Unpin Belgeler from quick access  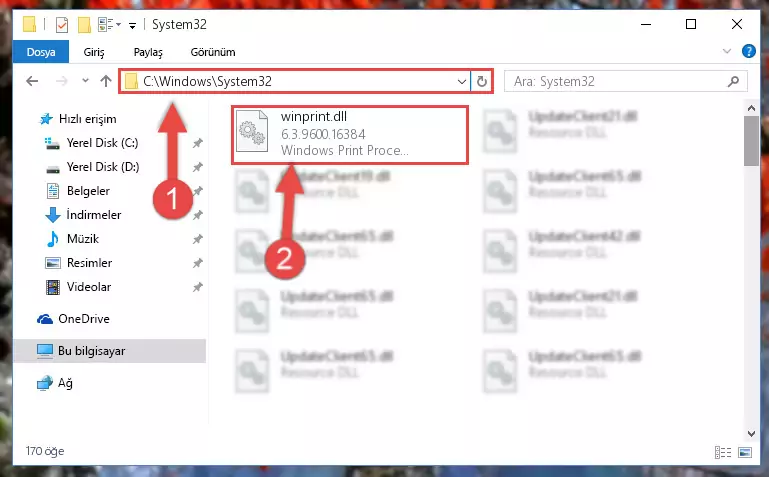(197, 191)
